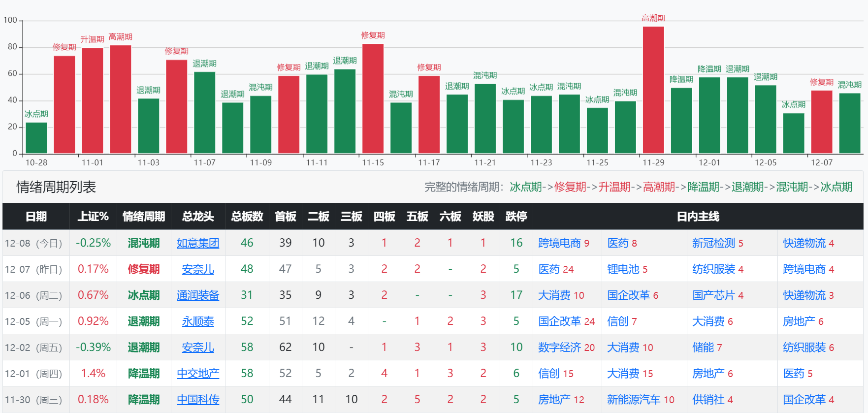Click the 纺织服装 4 theme link
The image size is (868, 413).
(718, 269)
